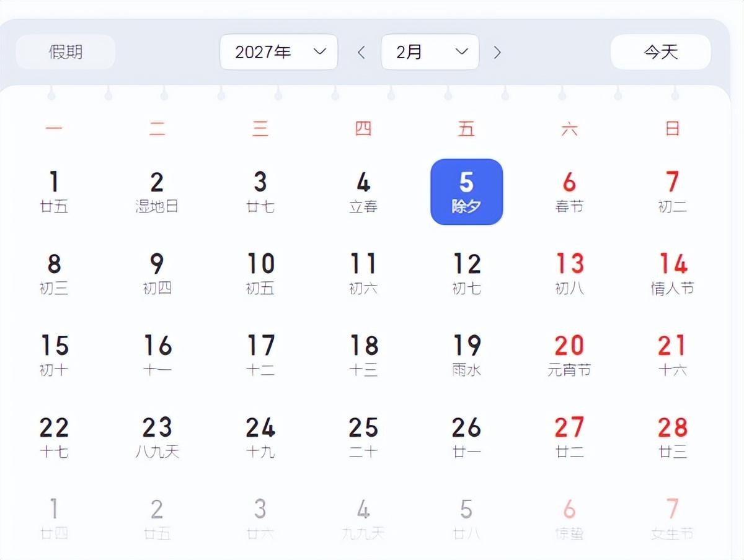This screenshot has height=560, width=744.
Task: Select February 6 春节
Action: (x=569, y=192)
